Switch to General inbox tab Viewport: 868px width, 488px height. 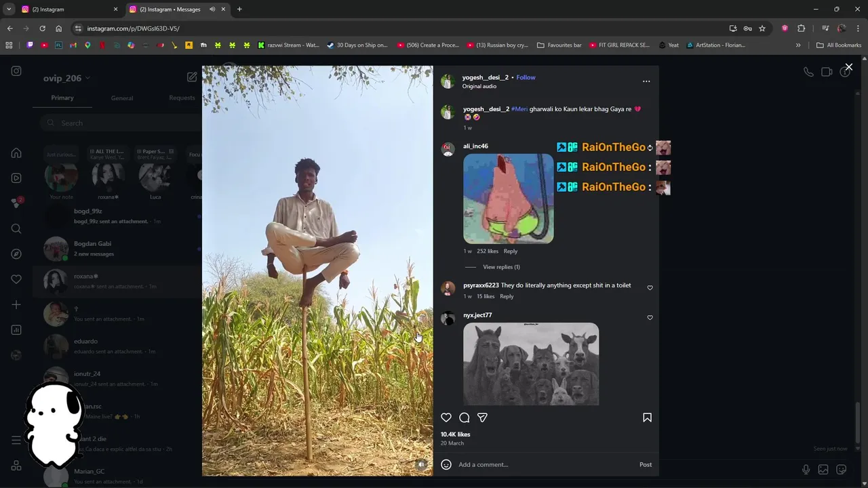(122, 98)
